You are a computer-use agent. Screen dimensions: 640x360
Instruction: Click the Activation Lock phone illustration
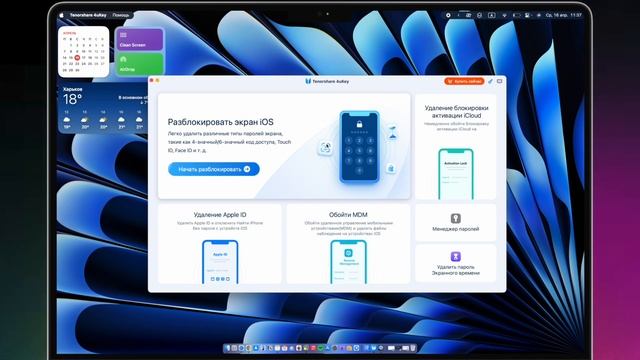(456, 174)
